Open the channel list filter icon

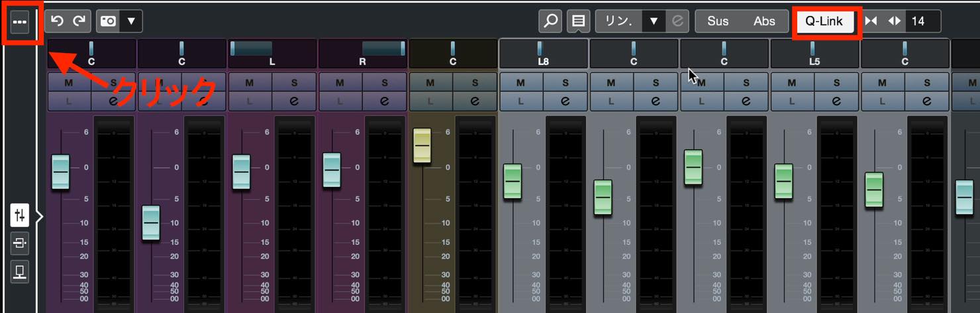coord(578,21)
